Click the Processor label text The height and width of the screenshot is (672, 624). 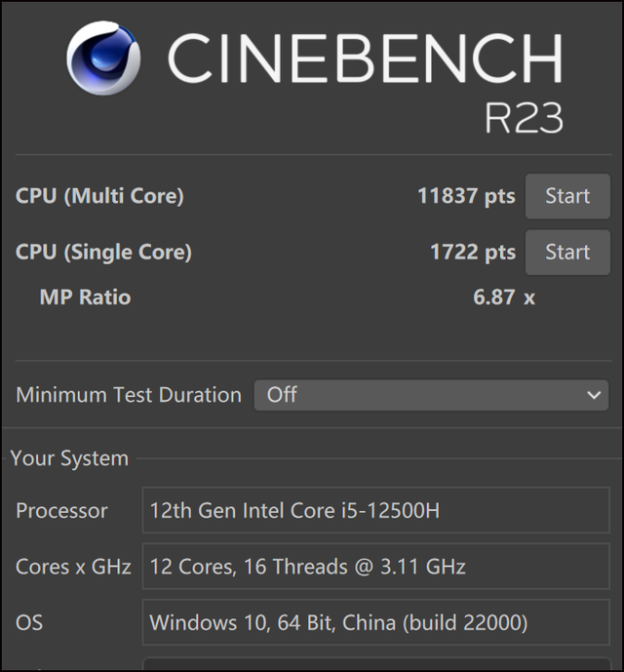[61, 510]
